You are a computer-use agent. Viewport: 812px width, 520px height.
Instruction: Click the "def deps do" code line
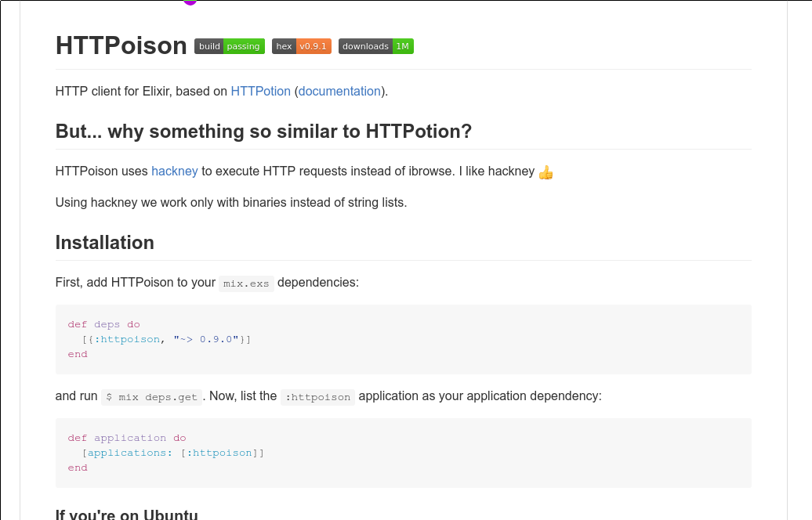point(103,324)
